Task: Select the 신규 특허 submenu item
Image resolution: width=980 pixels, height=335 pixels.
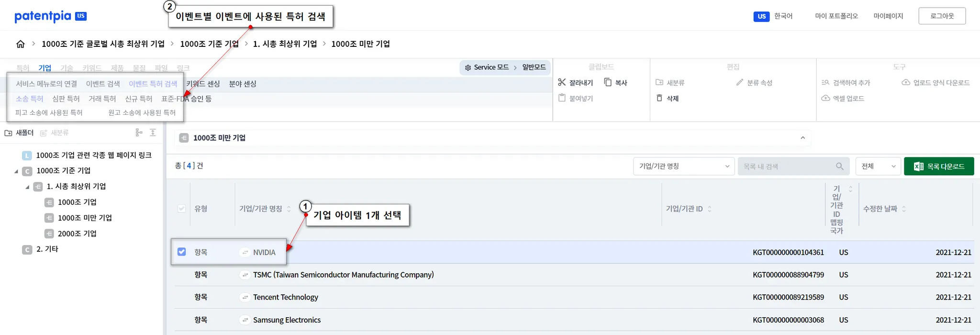Action: coord(139,99)
